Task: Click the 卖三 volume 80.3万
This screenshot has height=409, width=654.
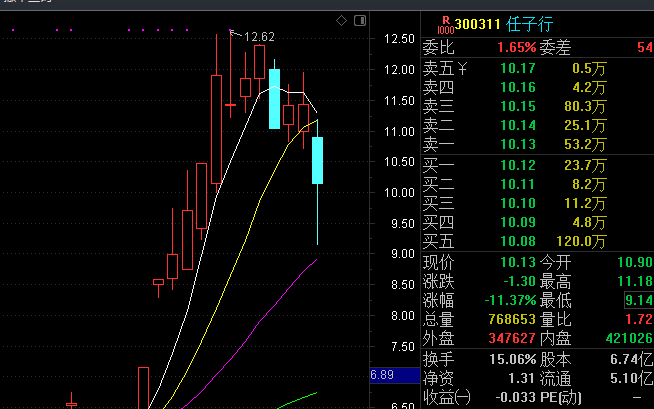Action: [x=585, y=107]
